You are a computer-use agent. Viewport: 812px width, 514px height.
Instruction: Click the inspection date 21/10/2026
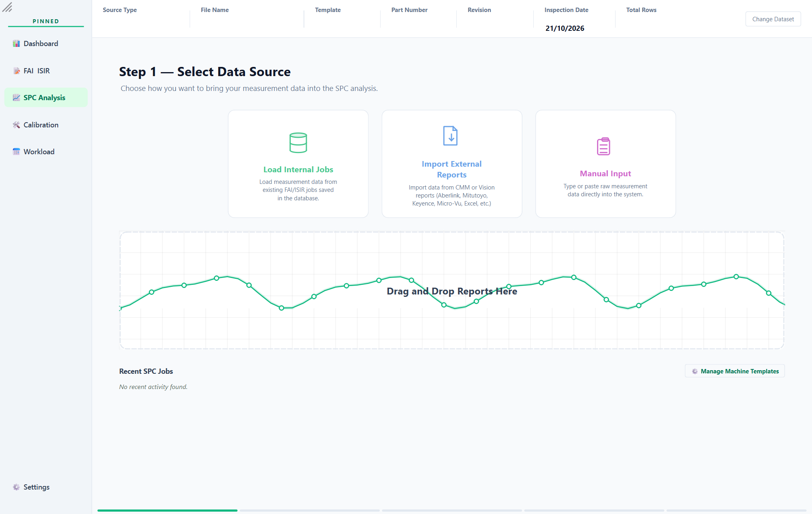pyautogui.click(x=565, y=28)
